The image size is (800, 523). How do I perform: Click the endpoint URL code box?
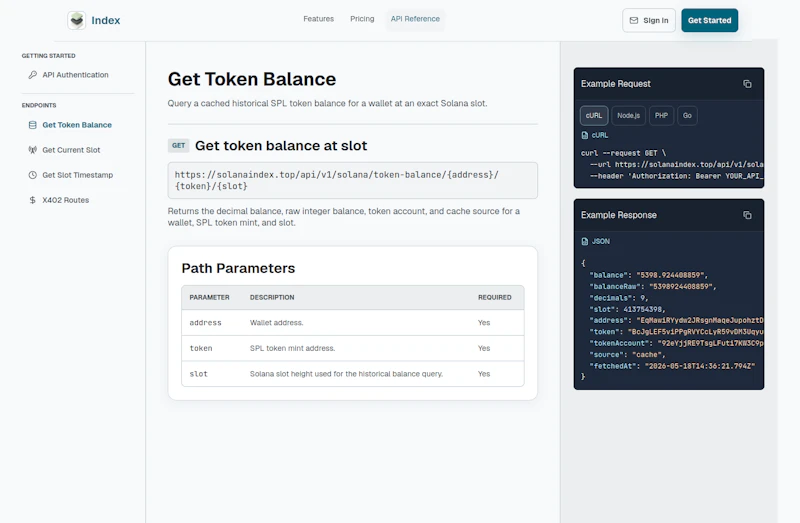[x=353, y=181]
